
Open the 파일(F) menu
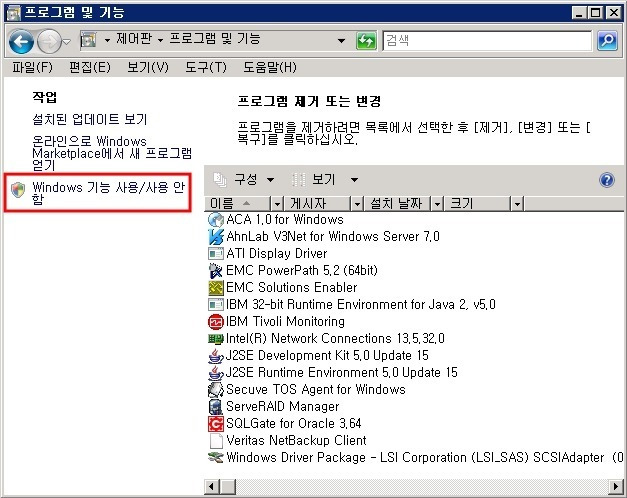[x=32, y=67]
